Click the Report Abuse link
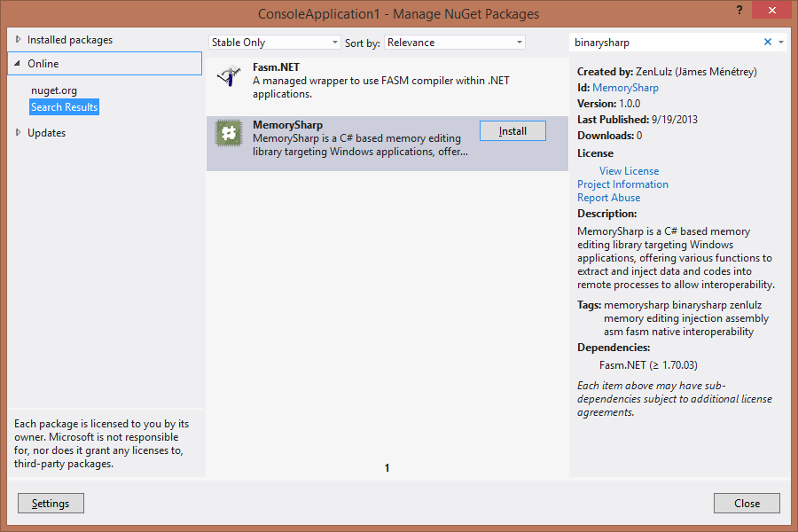This screenshot has height=532, width=798. click(x=608, y=198)
